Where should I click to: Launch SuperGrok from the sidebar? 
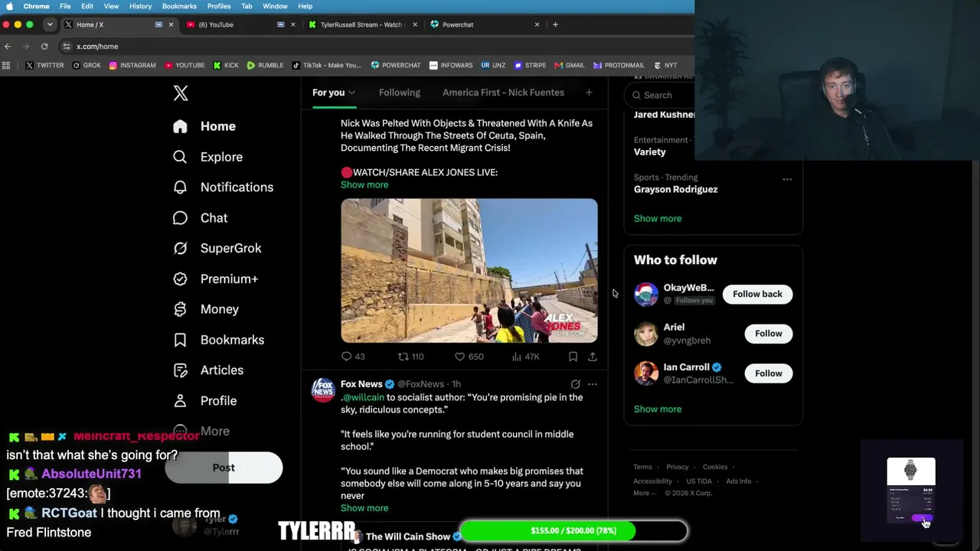point(217,248)
